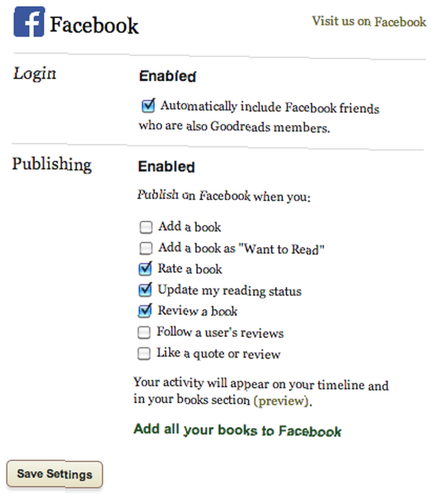Enable the Add a book checkbox

146,227
